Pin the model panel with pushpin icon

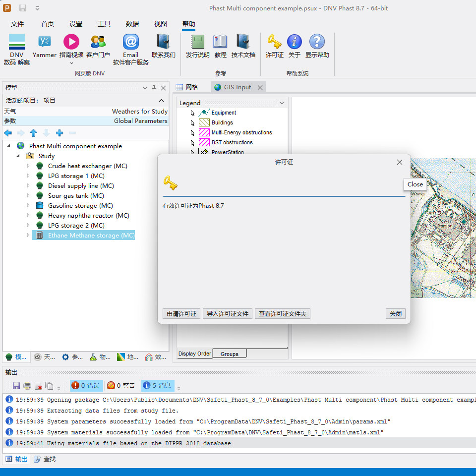click(x=154, y=88)
